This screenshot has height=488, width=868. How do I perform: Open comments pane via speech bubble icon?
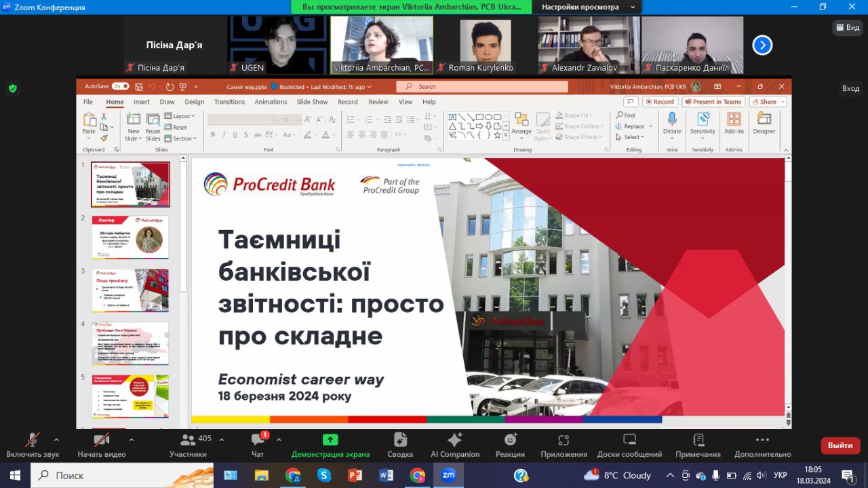point(631,102)
